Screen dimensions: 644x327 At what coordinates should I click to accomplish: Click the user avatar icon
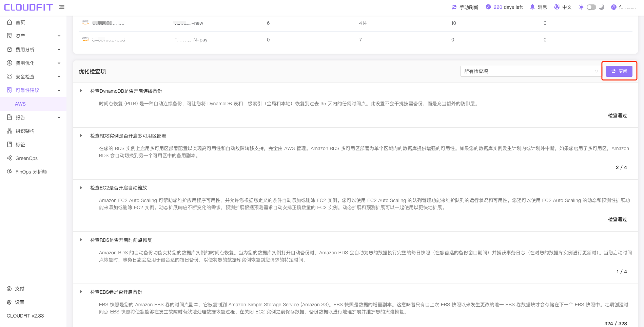click(614, 7)
